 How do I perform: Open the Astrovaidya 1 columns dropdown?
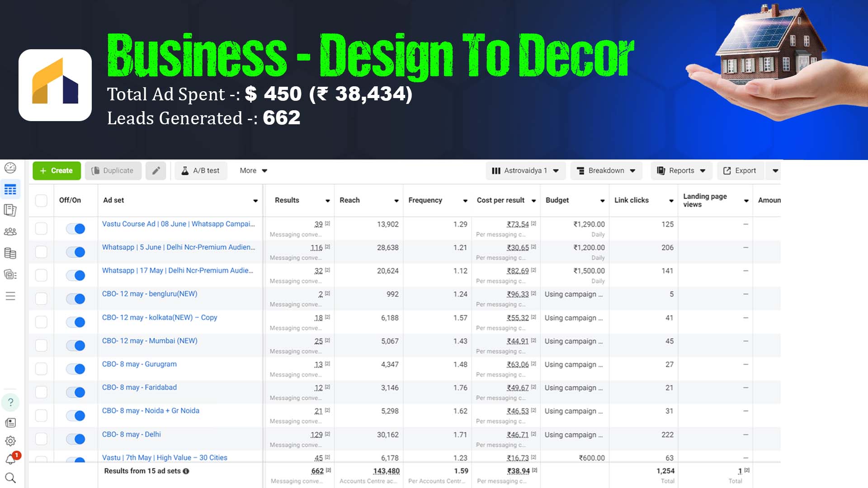tap(526, 171)
